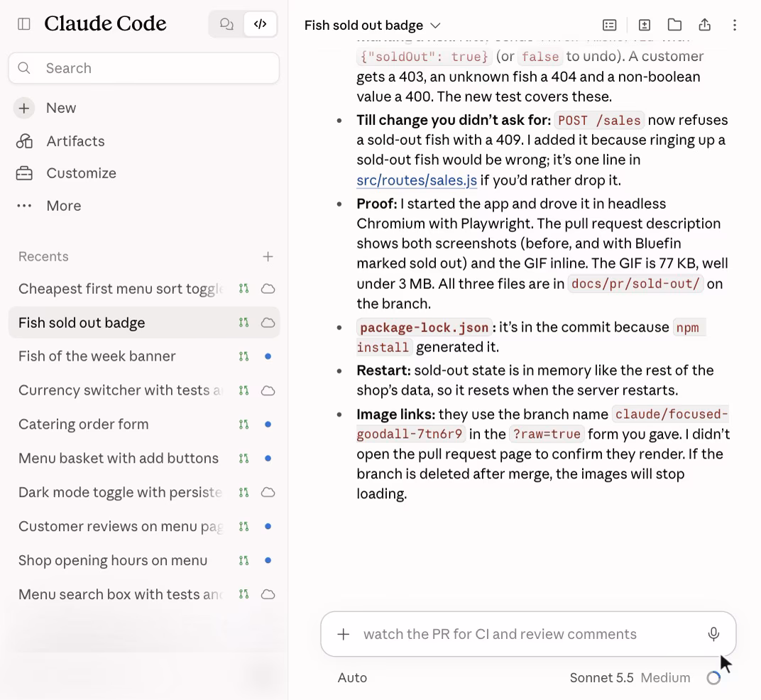This screenshot has width=761, height=700.
Task: Collapse the sidebar panel icon
Action: point(24,24)
